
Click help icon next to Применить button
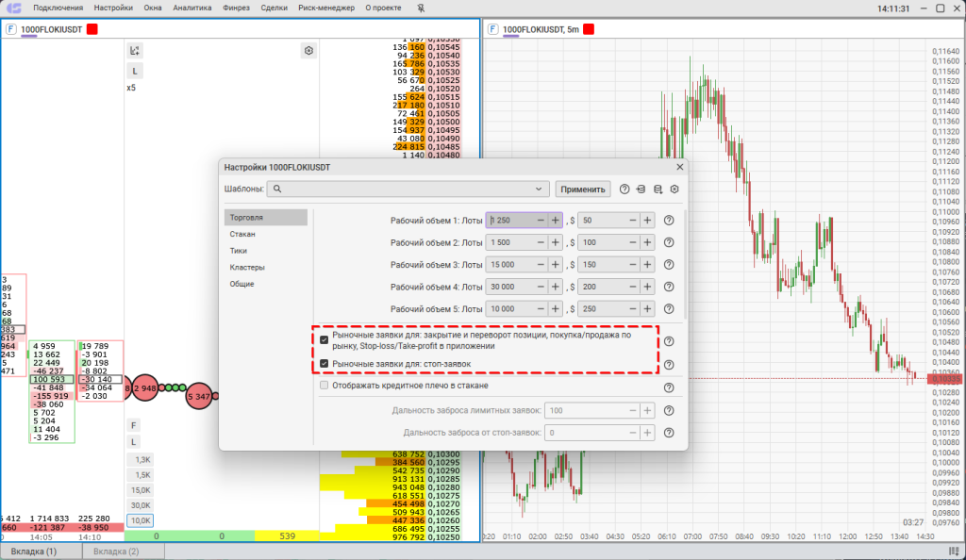point(625,189)
